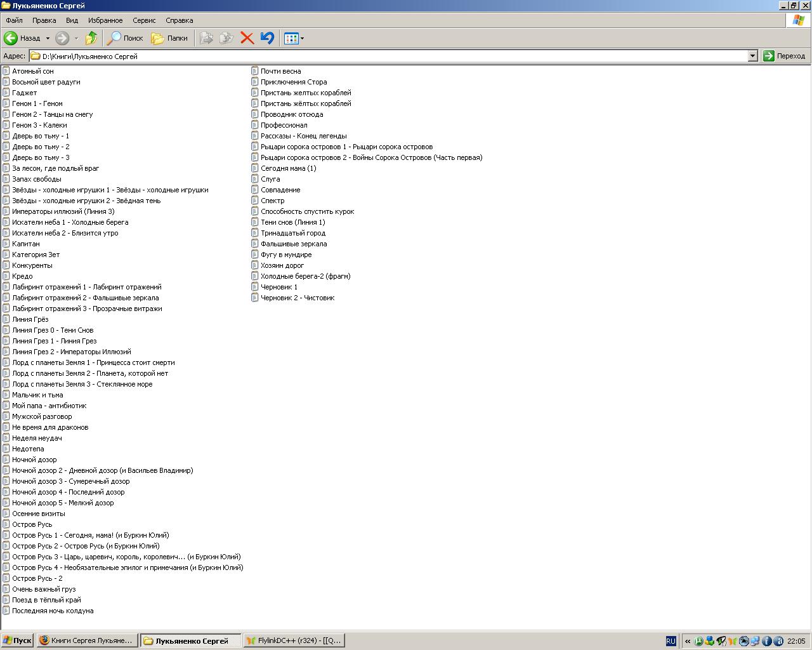Go back with the Назад arrow icon
The image size is (812, 650).
[11, 38]
